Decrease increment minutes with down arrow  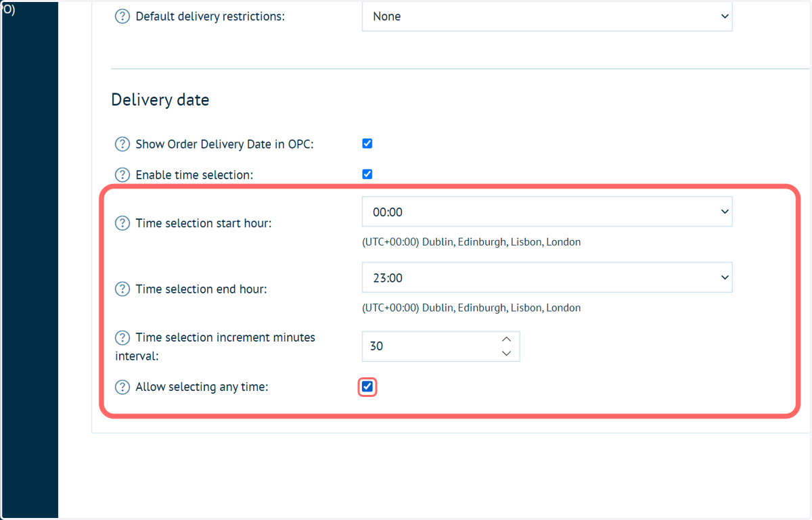point(506,354)
